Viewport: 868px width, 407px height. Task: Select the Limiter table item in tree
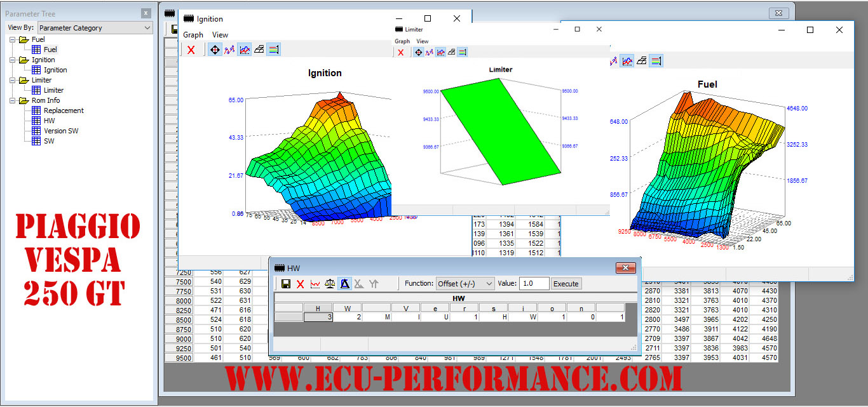click(x=53, y=90)
